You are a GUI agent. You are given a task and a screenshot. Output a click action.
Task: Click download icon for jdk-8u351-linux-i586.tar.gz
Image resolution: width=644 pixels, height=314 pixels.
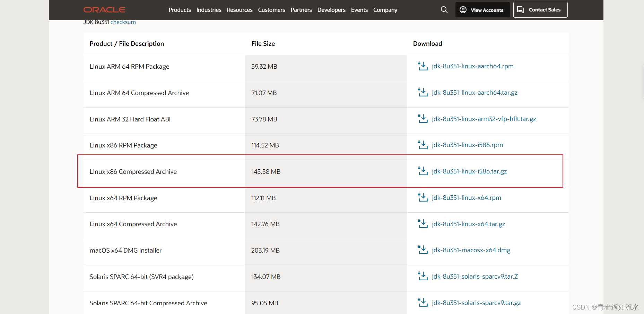pyautogui.click(x=423, y=171)
